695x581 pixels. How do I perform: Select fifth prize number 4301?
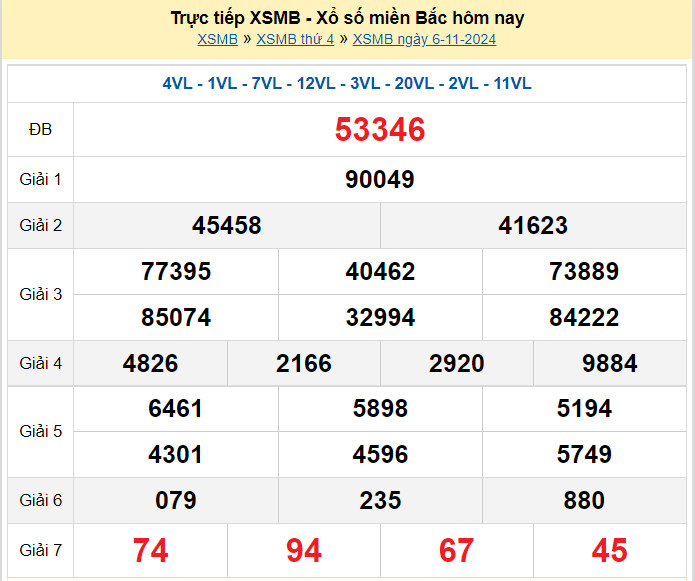click(x=176, y=454)
